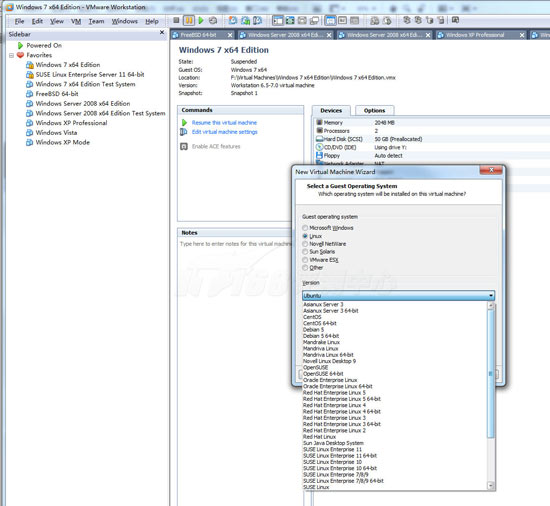Select the VMware ESX radio button
Screen dimensions: 550x506
coord(305,260)
